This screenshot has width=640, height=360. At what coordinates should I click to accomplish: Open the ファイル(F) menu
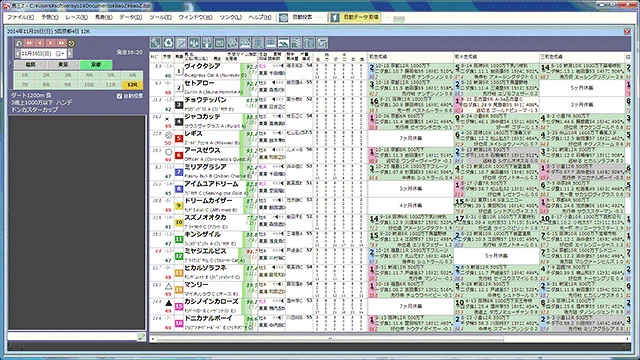tap(20, 17)
